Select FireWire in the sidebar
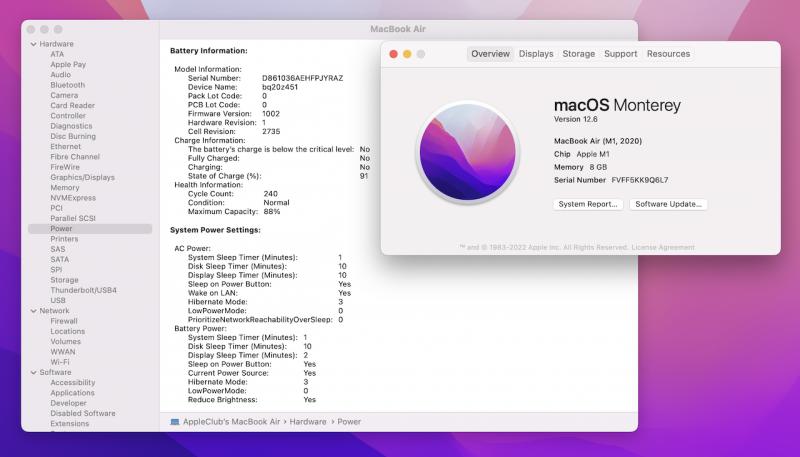The width and height of the screenshot is (800, 457). [65, 167]
